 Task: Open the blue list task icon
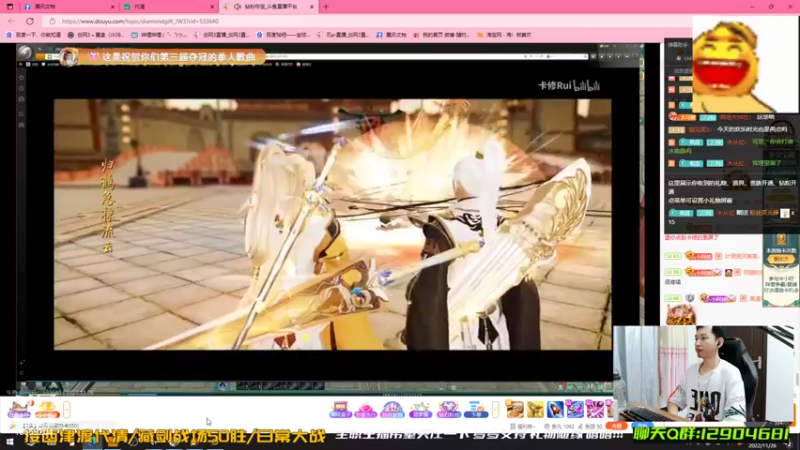476,409
